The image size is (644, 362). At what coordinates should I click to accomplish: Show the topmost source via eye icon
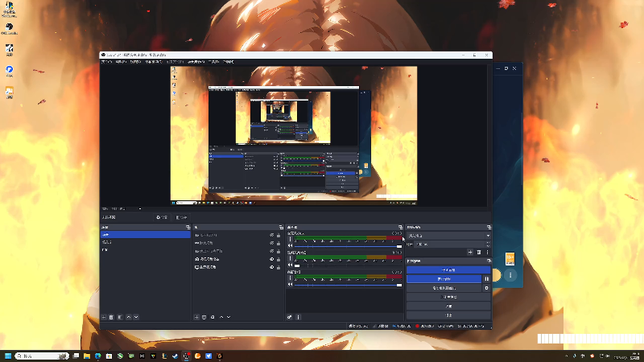click(x=271, y=236)
